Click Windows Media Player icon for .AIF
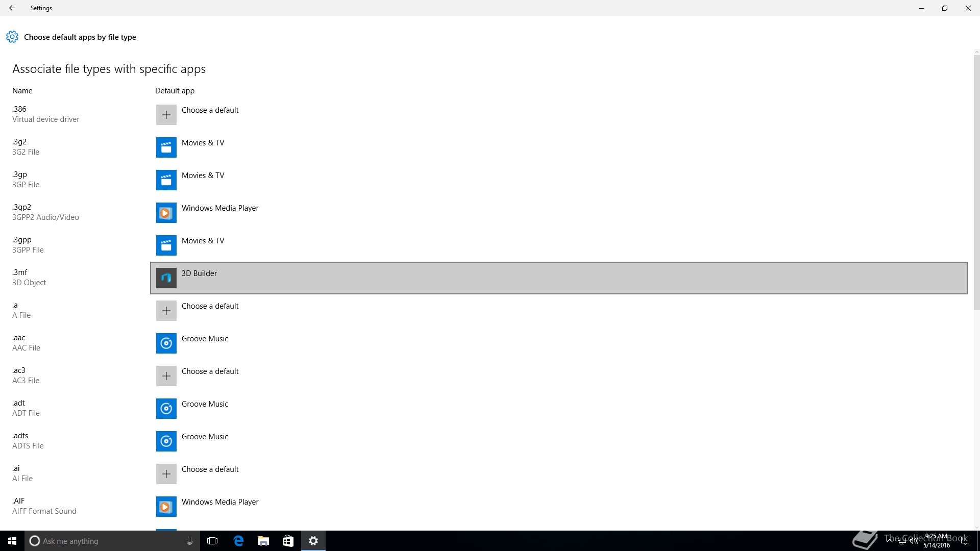This screenshot has height=551, width=980. (166, 507)
